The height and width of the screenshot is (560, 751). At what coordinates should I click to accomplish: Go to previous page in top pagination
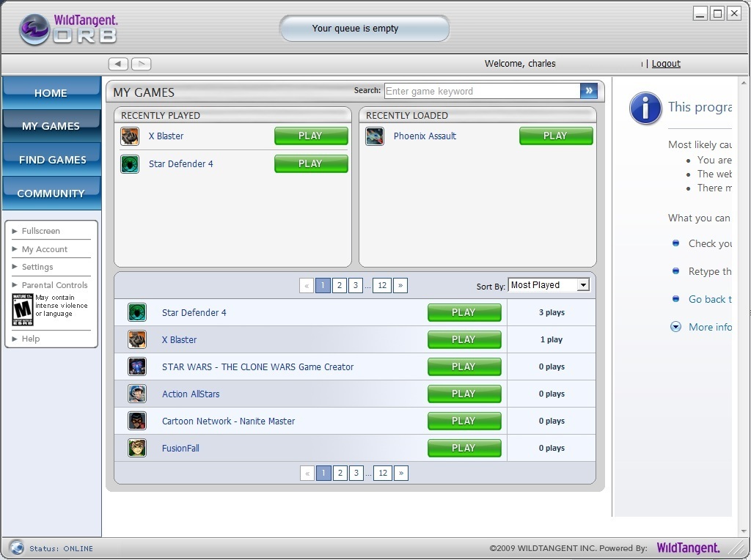click(307, 286)
